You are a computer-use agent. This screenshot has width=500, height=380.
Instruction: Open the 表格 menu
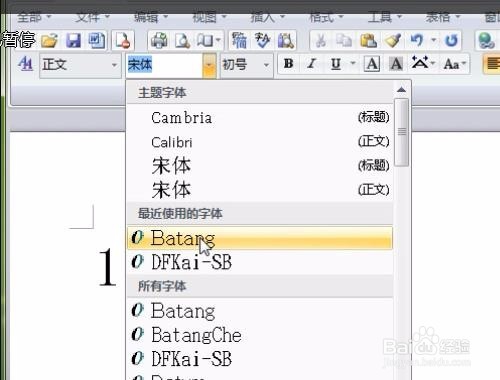click(443, 17)
